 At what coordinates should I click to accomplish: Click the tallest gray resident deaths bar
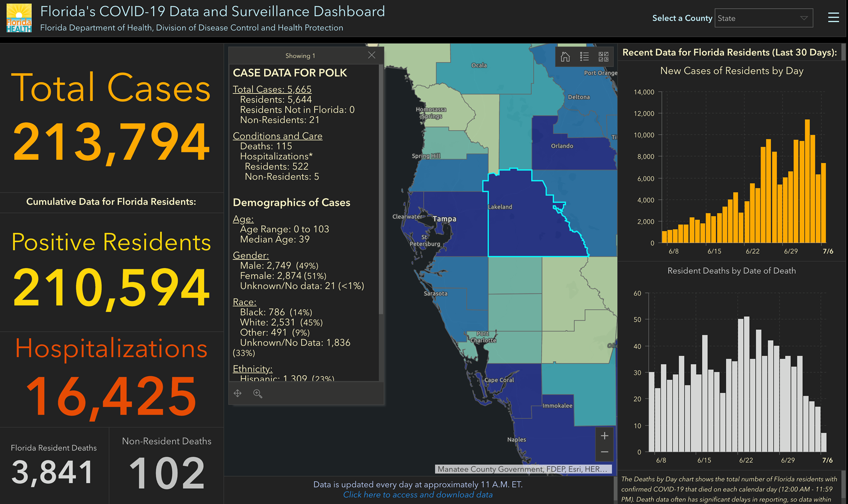(747, 384)
